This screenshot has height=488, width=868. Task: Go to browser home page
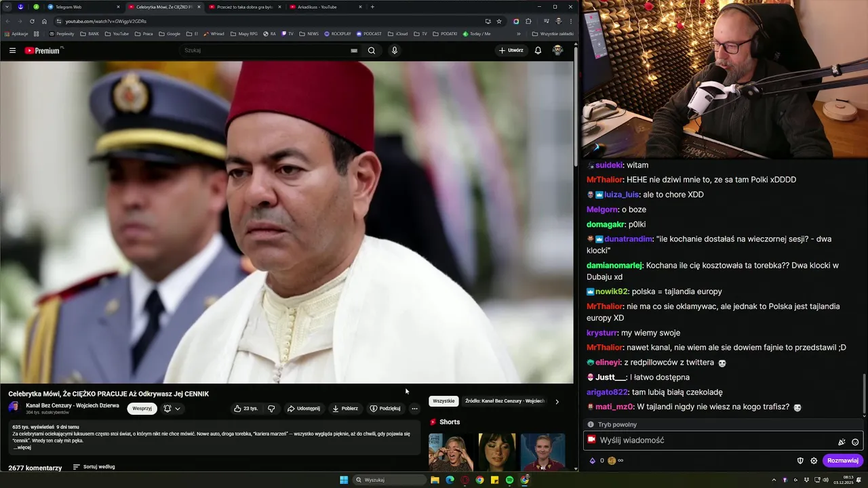44,21
